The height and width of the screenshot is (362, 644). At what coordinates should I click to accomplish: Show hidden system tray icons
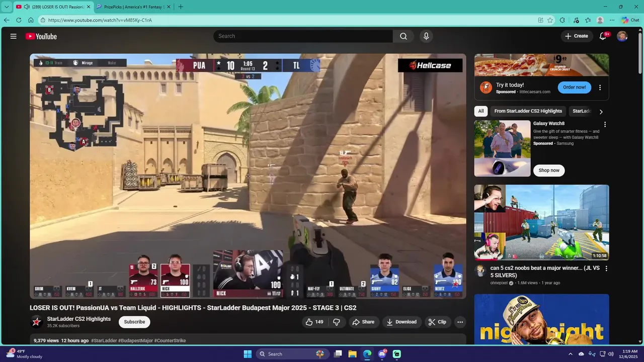pos(570,354)
